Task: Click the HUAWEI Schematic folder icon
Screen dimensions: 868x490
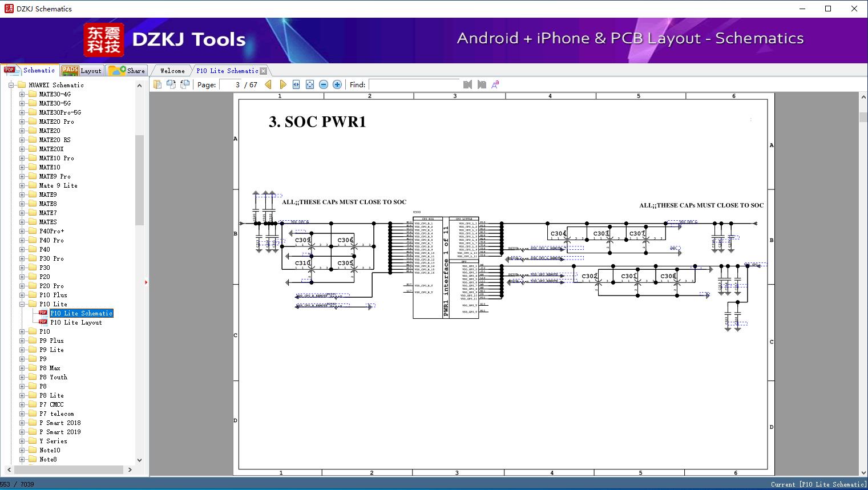Action: (22, 85)
